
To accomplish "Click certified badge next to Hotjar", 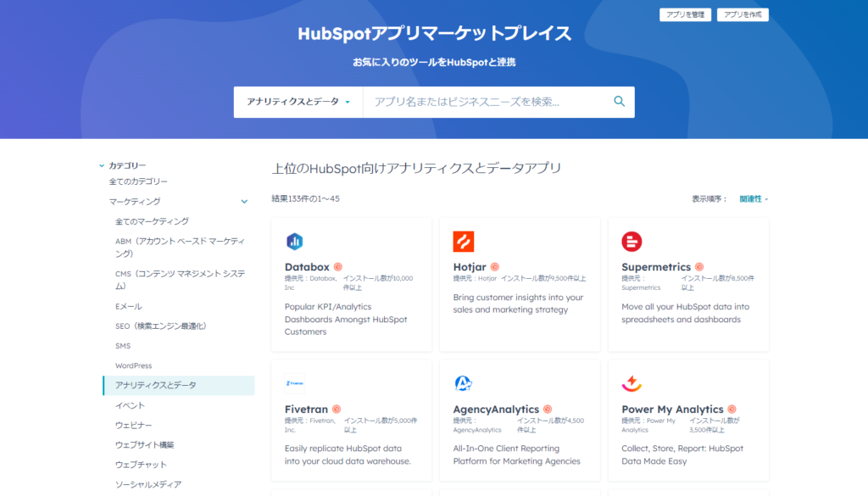I will coord(495,267).
